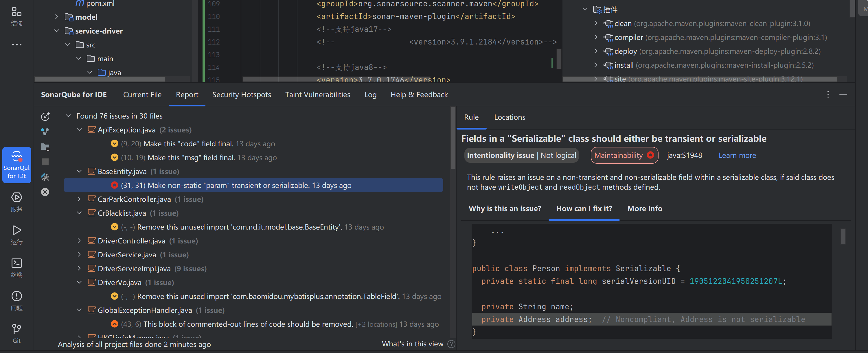
Task: Click the SonarQube for IDE sidebar icon
Action: (16, 165)
